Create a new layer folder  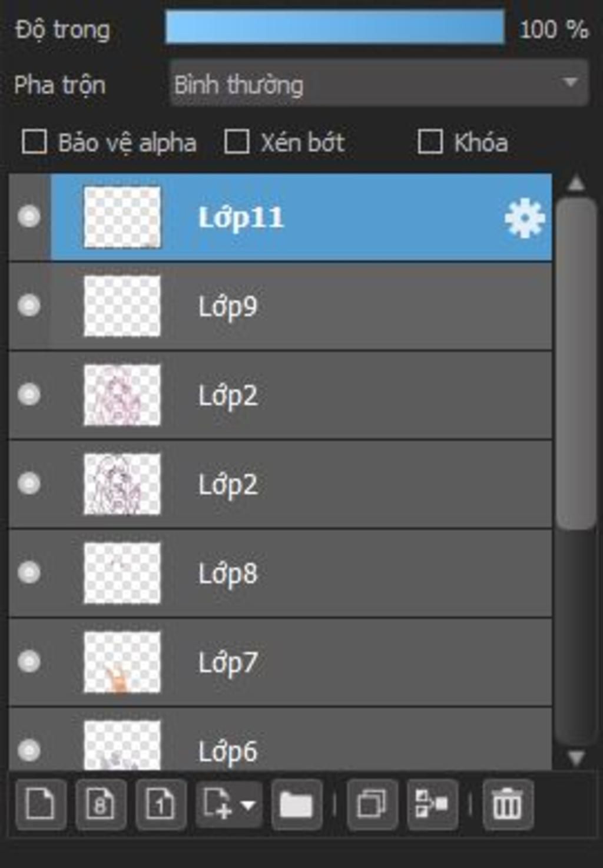296,804
